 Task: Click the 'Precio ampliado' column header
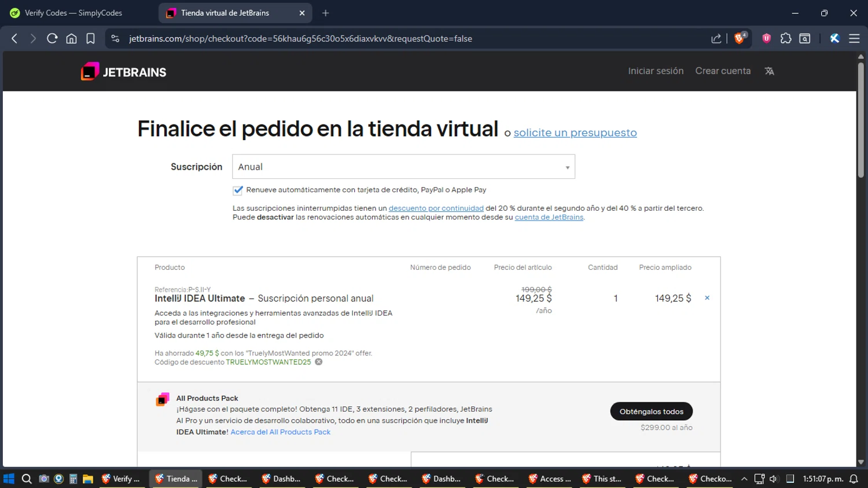coord(665,267)
